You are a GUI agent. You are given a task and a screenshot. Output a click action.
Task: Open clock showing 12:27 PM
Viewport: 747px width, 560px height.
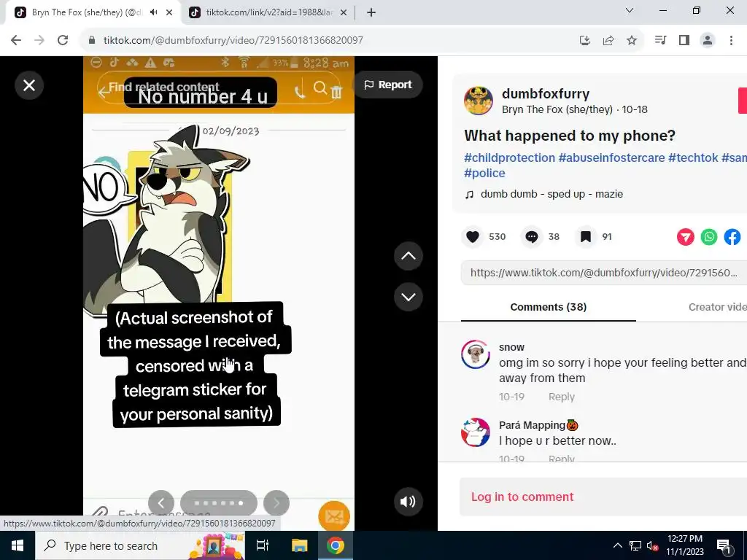click(x=684, y=545)
